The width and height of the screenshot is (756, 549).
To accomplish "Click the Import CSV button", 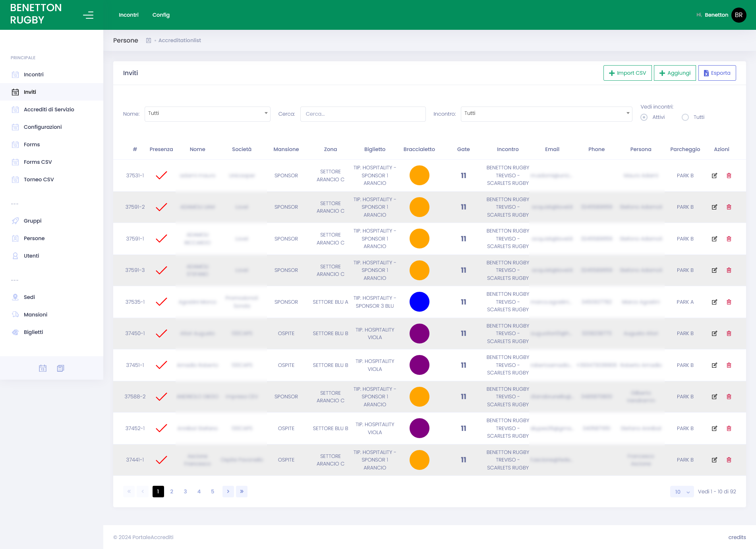I will point(627,73).
